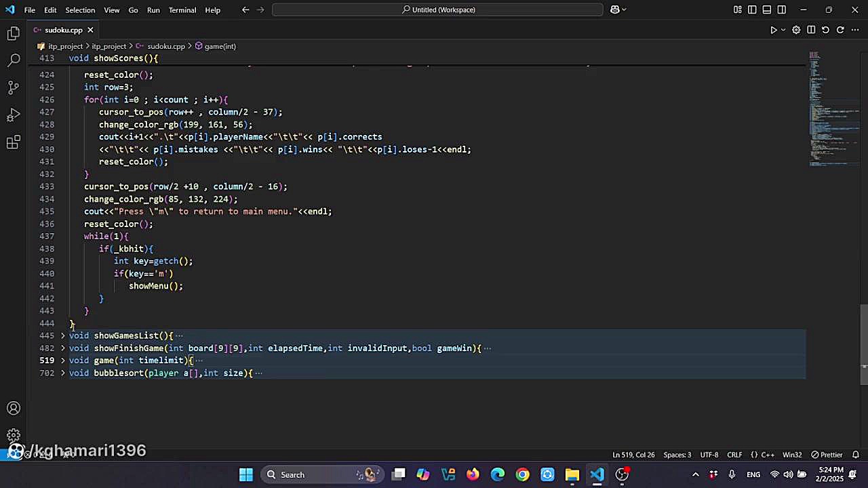Viewport: 868px width, 488px height.
Task: Open the Explorer view in the activity bar
Action: (14, 33)
